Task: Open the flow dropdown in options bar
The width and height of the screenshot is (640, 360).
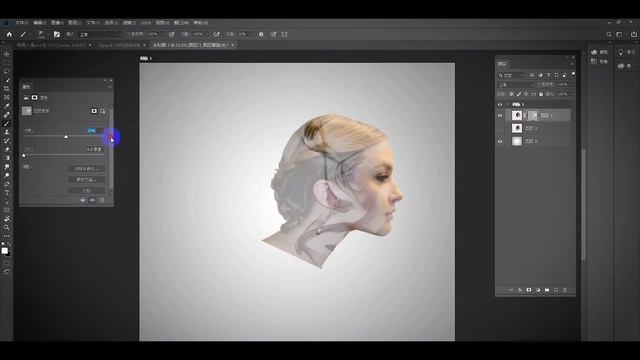Action: [207, 35]
